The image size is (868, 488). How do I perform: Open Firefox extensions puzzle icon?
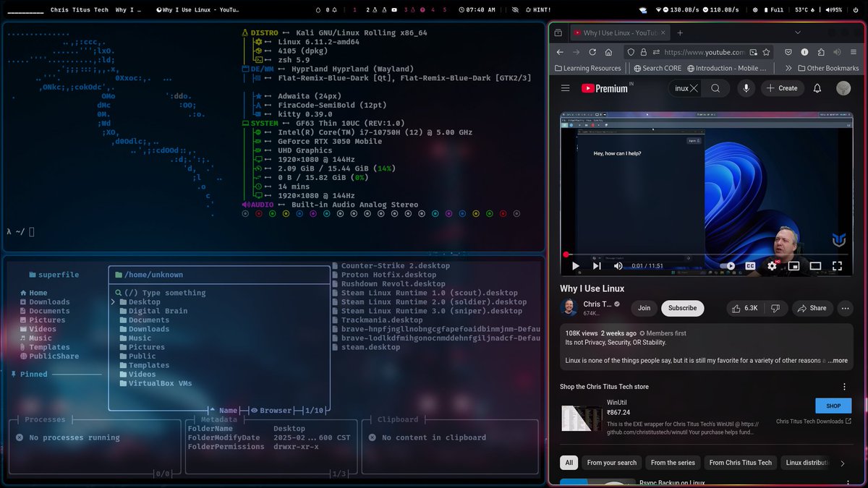pyautogui.click(x=821, y=52)
